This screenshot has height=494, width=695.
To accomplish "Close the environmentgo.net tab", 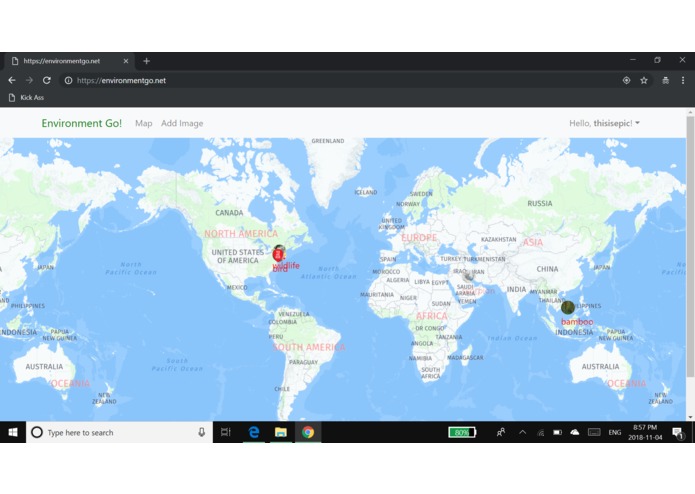I will tap(126, 61).
